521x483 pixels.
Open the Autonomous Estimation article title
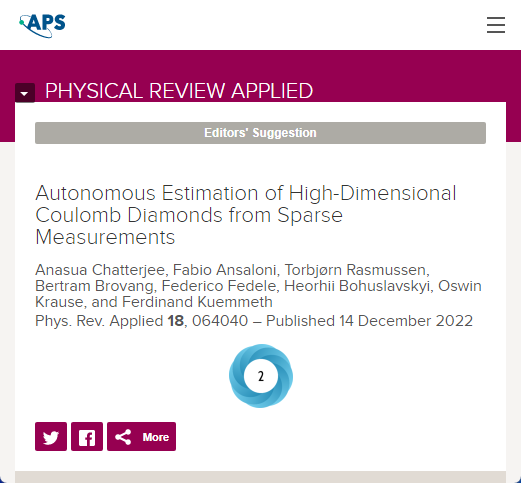[x=246, y=215]
